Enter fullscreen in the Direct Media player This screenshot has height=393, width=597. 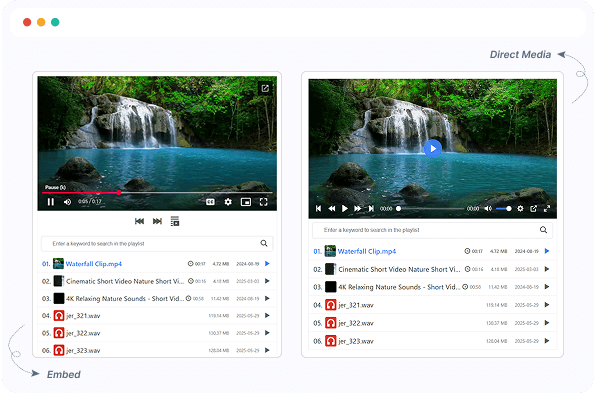point(547,208)
